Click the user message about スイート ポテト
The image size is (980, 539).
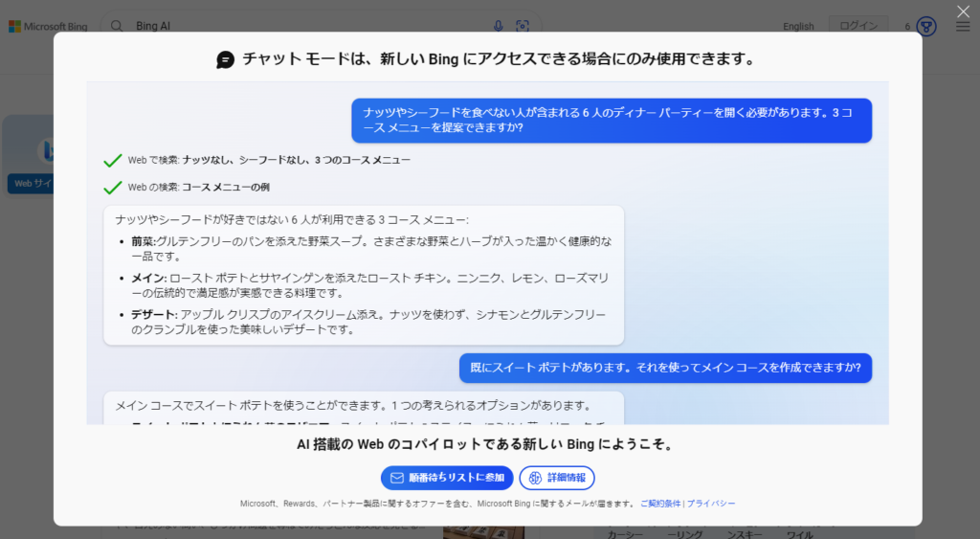(665, 368)
